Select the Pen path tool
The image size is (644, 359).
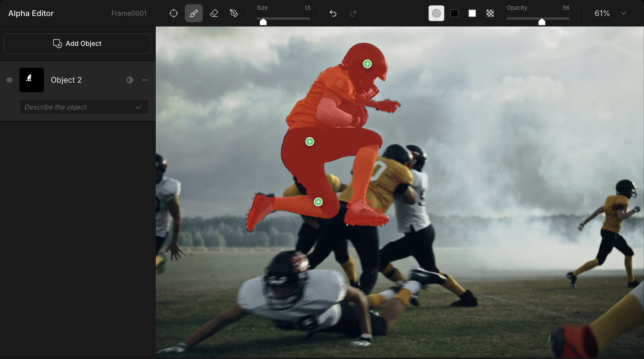[x=234, y=13]
